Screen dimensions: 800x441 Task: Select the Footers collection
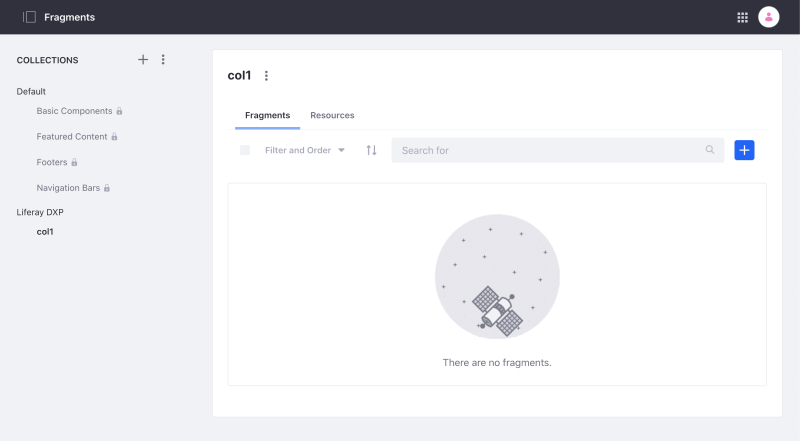(x=52, y=162)
